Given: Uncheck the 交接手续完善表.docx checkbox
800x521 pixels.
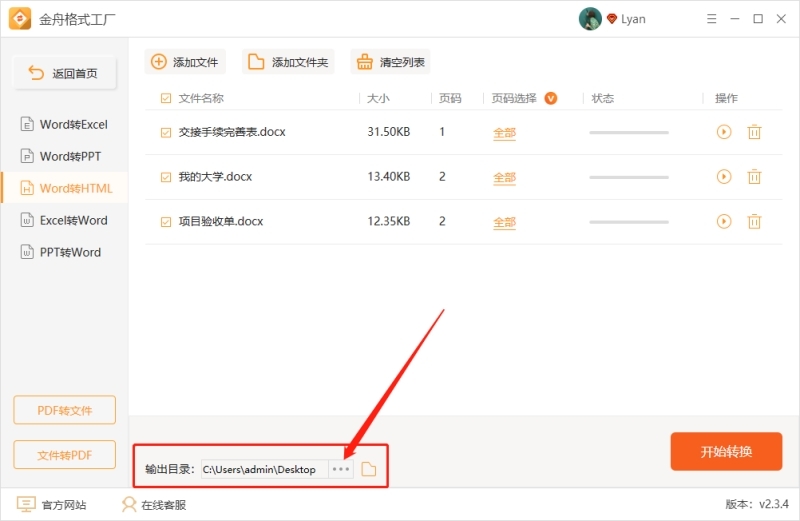Looking at the screenshot, I should click(166, 132).
